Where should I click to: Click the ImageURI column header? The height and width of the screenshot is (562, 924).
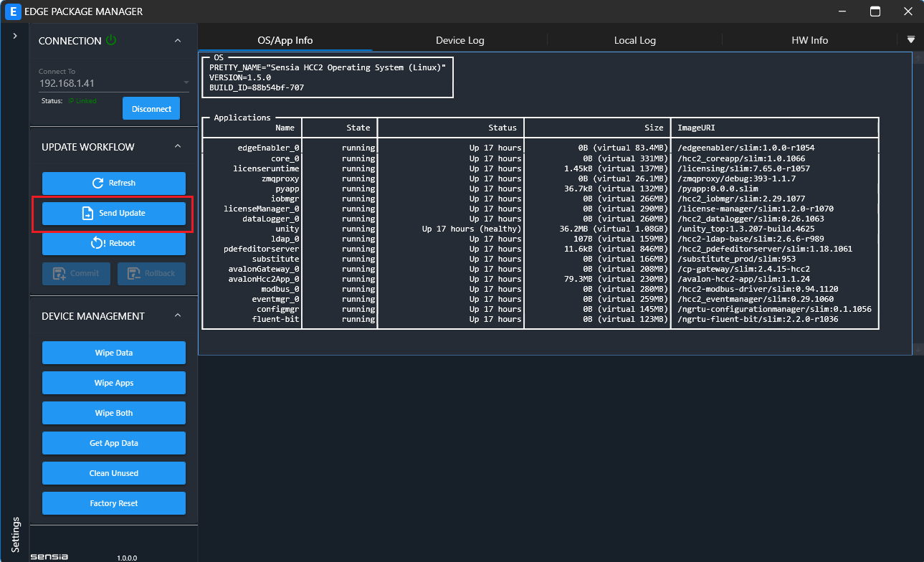[x=696, y=128]
